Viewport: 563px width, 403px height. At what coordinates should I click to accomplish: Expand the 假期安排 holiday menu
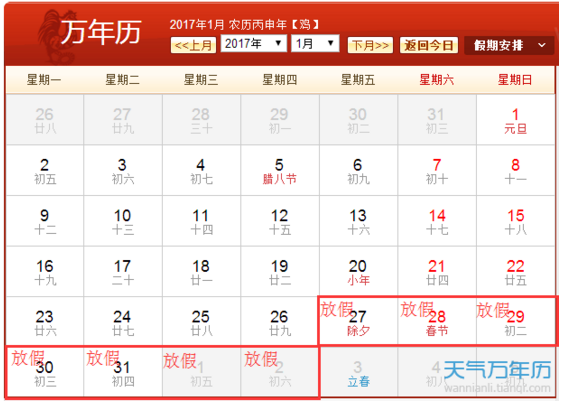[509, 45]
